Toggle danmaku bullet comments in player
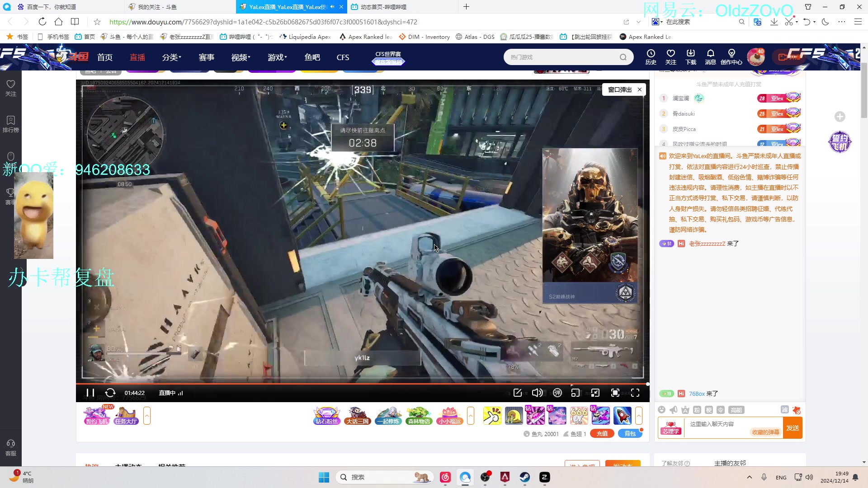 coord(557,393)
